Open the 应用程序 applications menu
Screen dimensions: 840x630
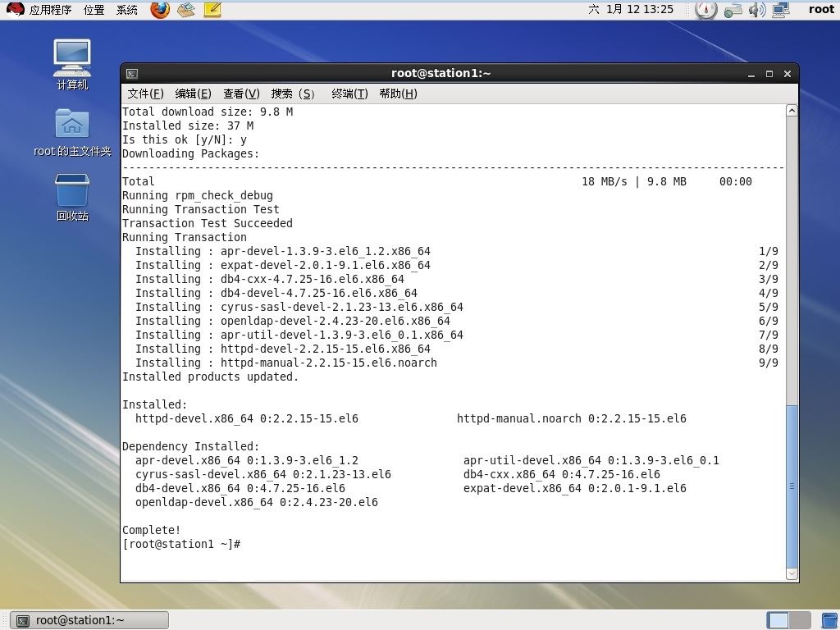click(50, 10)
